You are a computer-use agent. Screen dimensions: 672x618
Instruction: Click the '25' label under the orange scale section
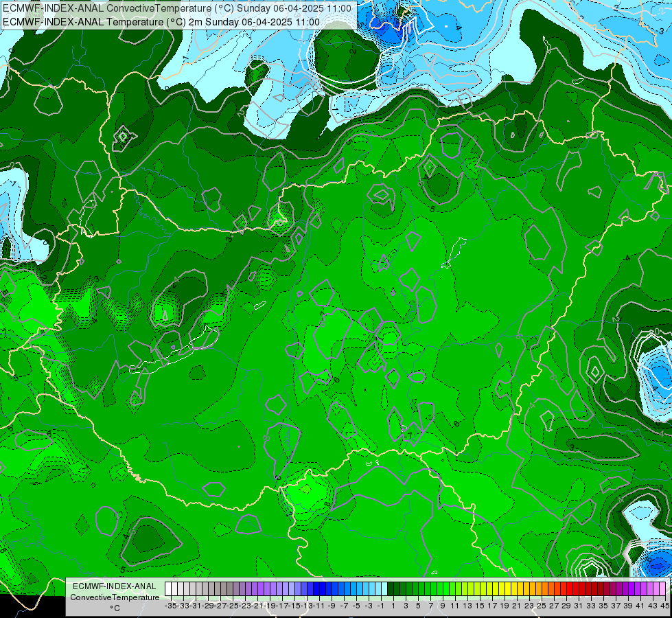pyautogui.click(x=542, y=606)
